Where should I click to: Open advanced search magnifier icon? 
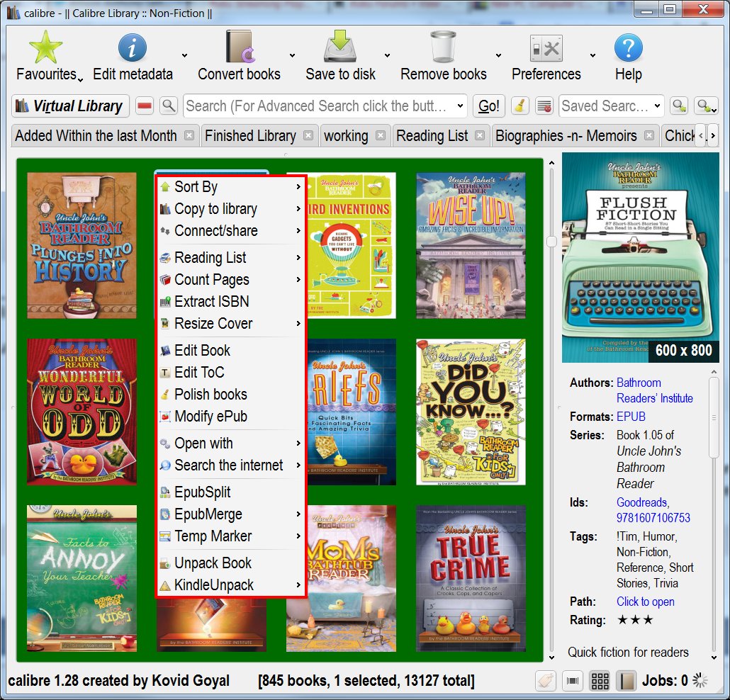(169, 106)
